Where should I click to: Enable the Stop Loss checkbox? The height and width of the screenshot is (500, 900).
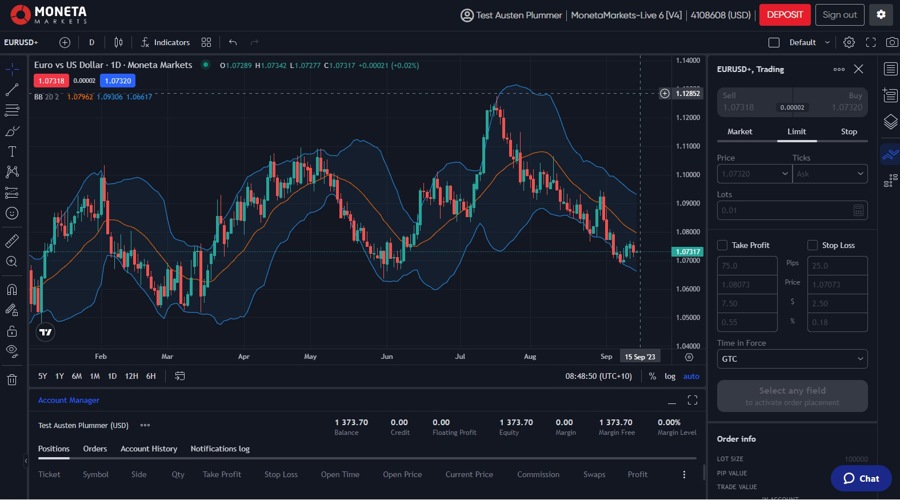coord(813,245)
